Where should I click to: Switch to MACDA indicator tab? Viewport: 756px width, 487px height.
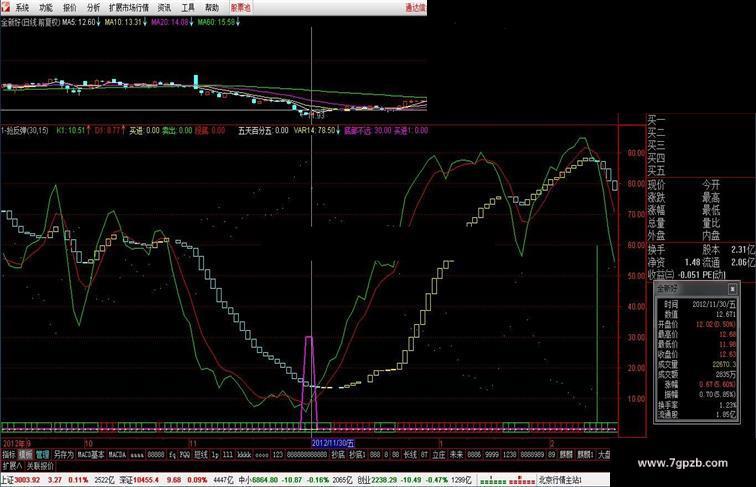point(117,454)
